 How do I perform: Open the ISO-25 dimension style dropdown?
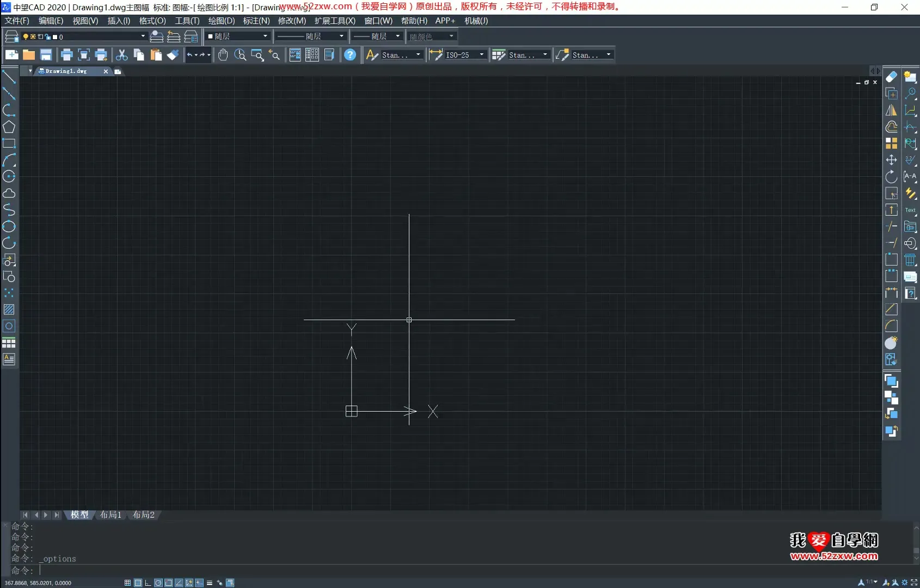click(481, 55)
